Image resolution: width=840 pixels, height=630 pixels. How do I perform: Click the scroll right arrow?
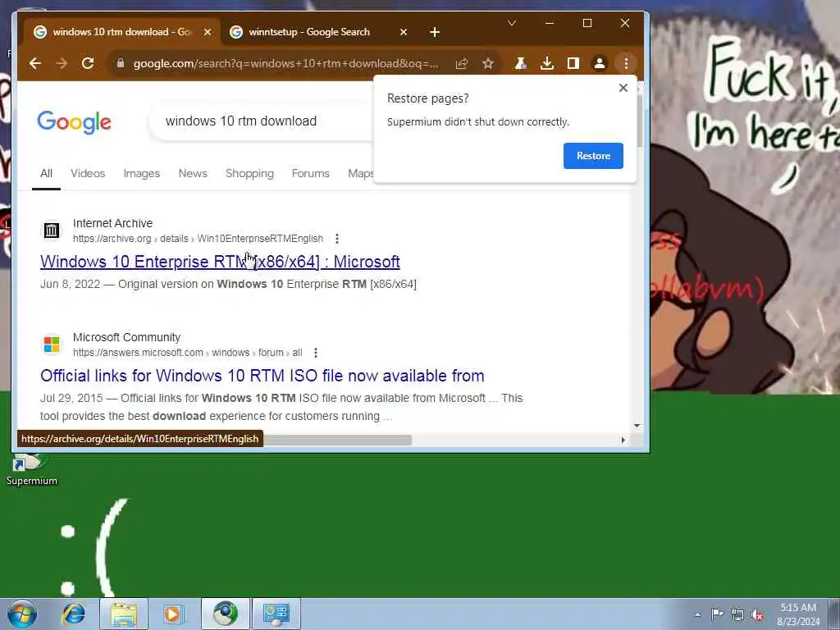[x=623, y=440]
